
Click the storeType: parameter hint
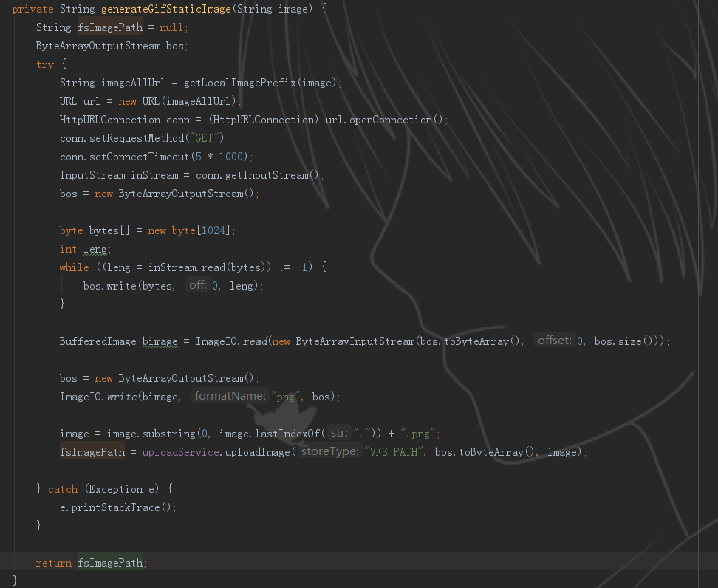pos(329,451)
